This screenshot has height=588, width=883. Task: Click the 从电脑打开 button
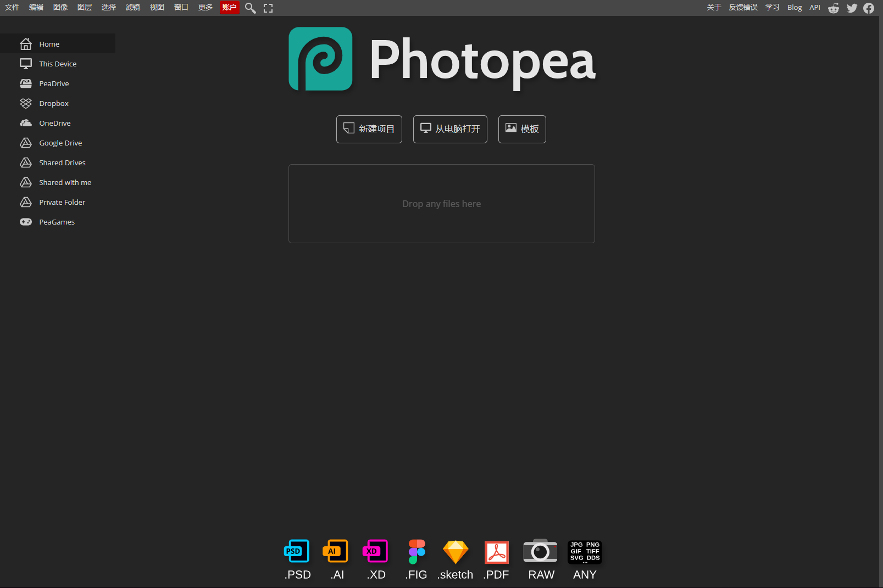[450, 129]
